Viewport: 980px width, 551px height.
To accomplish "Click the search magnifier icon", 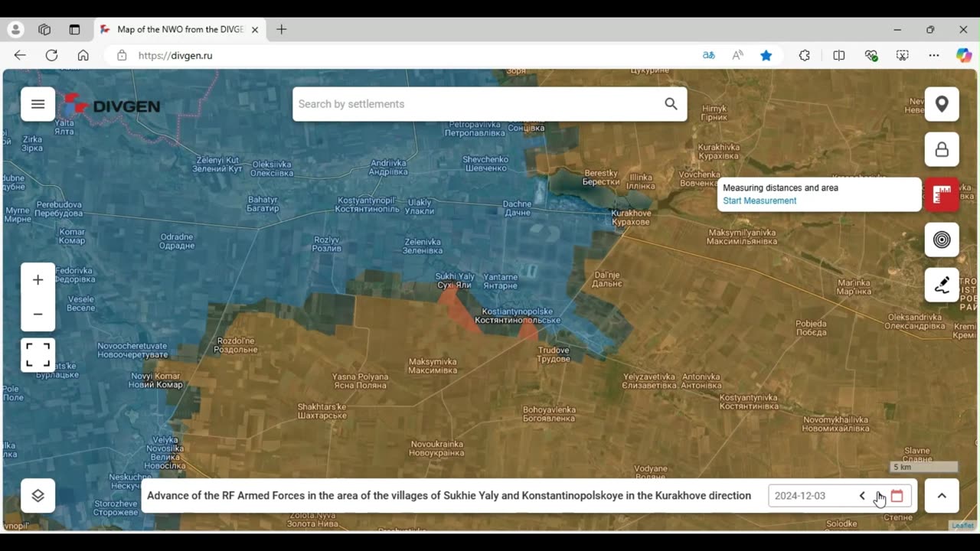I will pyautogui.click(x=671, y=104).
